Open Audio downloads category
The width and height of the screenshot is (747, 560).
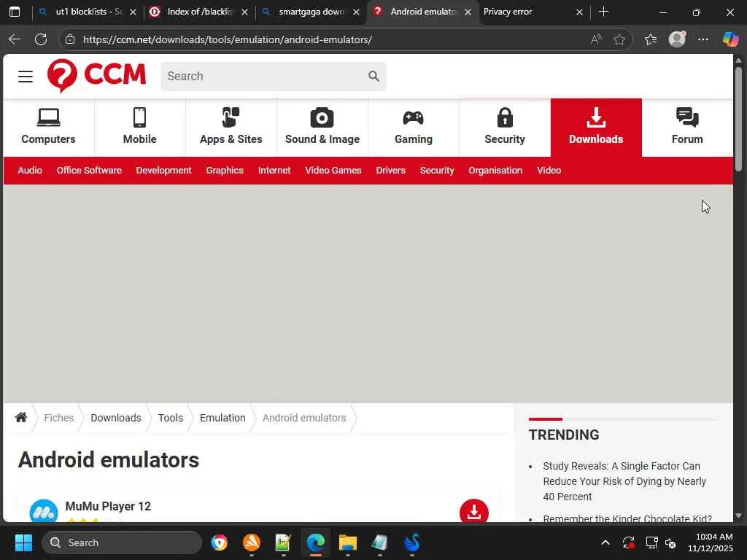(x=30, y=171)
